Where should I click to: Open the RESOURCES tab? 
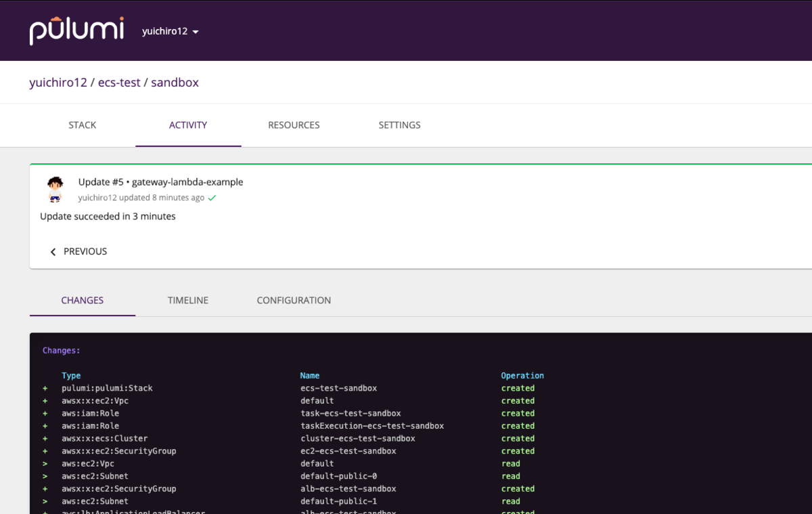294,125
